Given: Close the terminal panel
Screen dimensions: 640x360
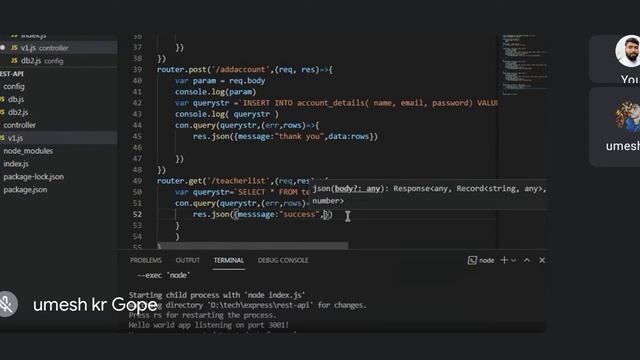Looking at the screenshot, I should pos(542,260).
